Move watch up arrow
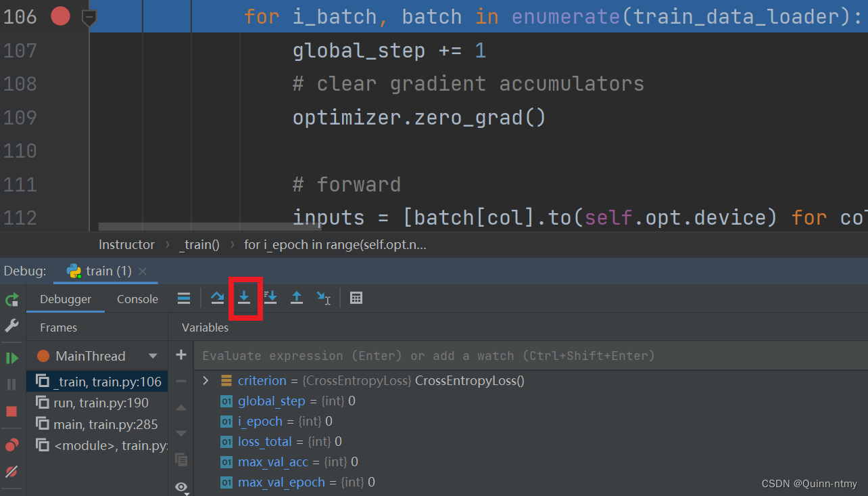 click(x=181, y=407)
